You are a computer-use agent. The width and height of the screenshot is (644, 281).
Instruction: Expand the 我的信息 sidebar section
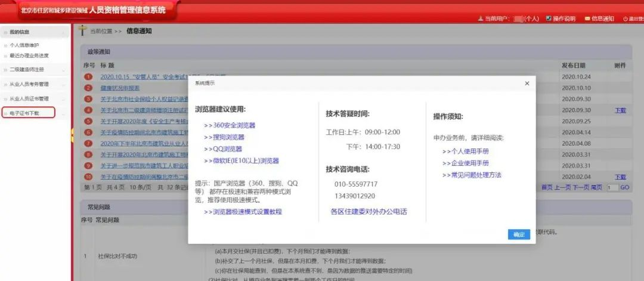[35, 32]
